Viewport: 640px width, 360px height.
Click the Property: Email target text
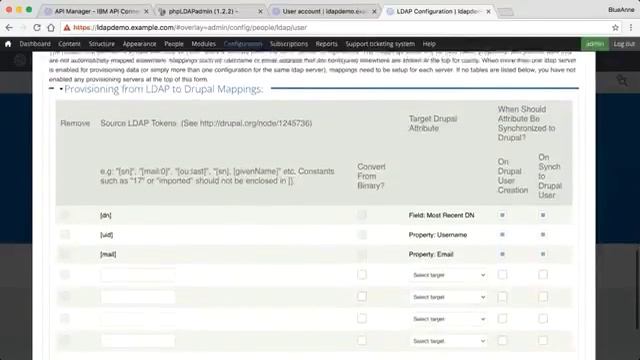pos(431,254)
